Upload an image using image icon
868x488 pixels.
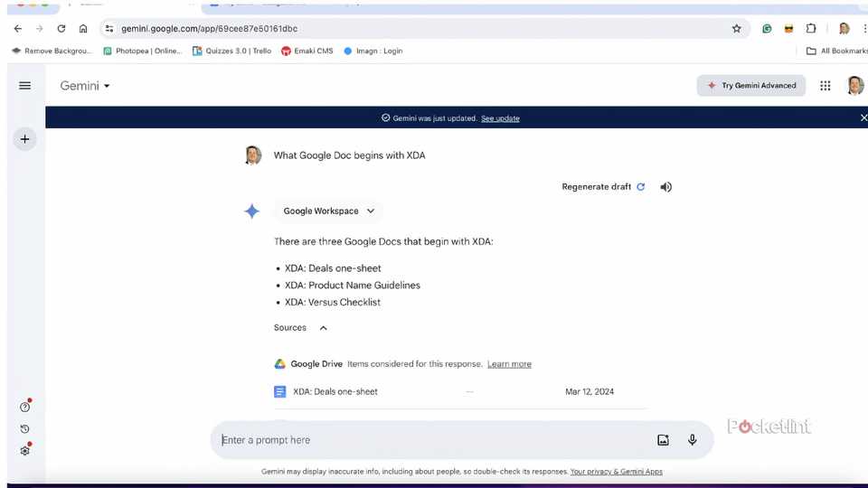coord(663,440)
